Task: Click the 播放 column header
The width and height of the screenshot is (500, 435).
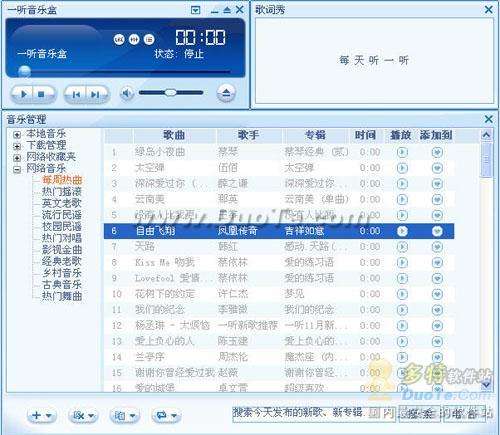Action: coord(401,135)
